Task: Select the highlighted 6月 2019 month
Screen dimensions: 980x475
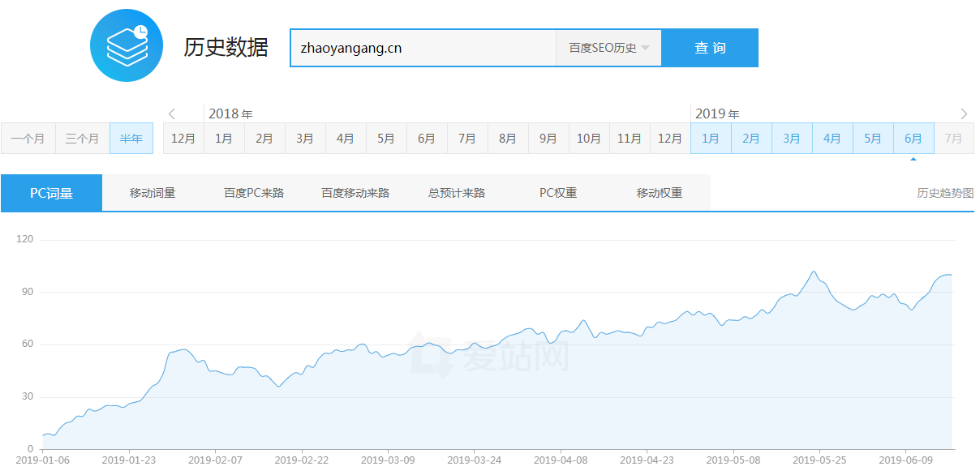Action: pyautogui.click(x=913, y=138)
